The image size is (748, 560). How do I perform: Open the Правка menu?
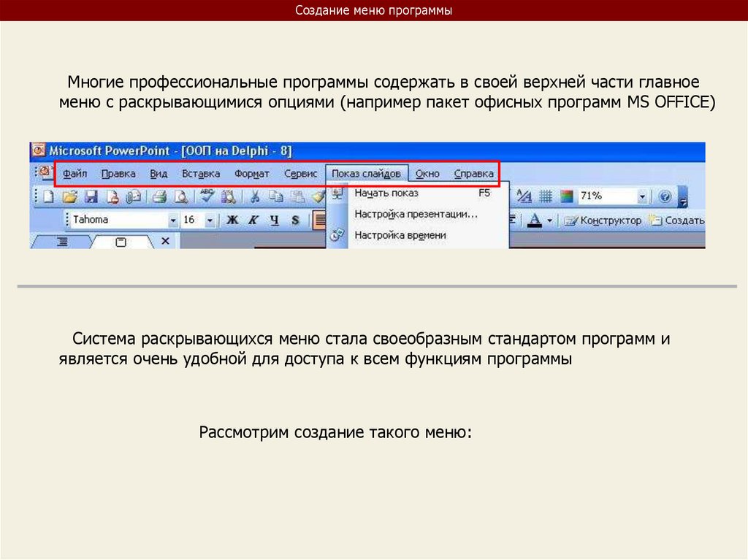click(x=118, y=174)
